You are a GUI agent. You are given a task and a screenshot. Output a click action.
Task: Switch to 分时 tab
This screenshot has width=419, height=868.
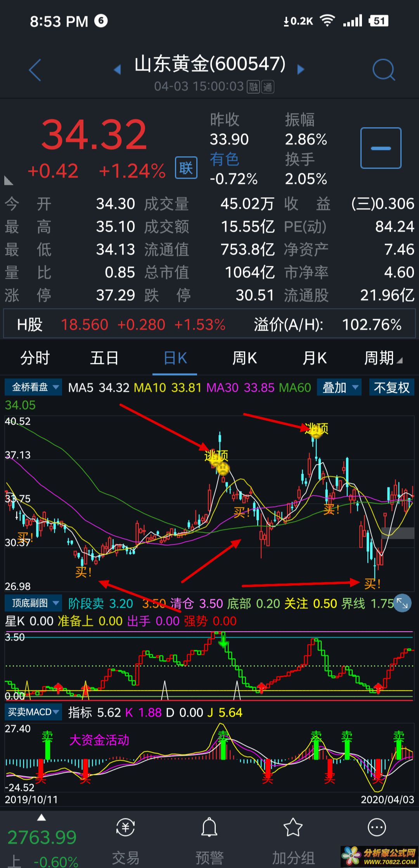click(35, 358)
